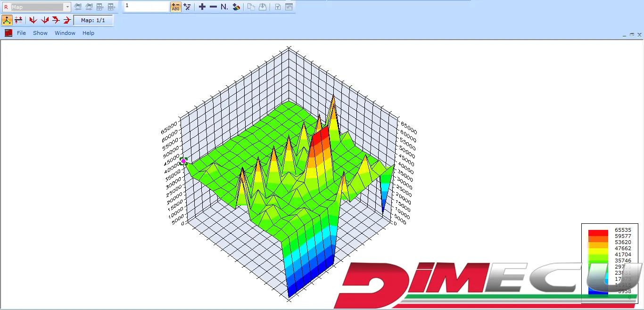This screenshot has height=310, width=644.
Task: Open the Map selection dropdown
Action: tap(67, 7)
